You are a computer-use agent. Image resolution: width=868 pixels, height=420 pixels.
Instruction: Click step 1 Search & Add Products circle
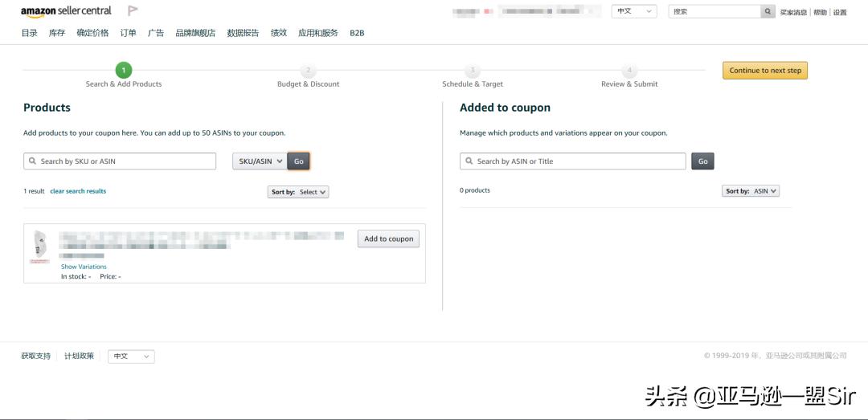(x=123, y=71)
